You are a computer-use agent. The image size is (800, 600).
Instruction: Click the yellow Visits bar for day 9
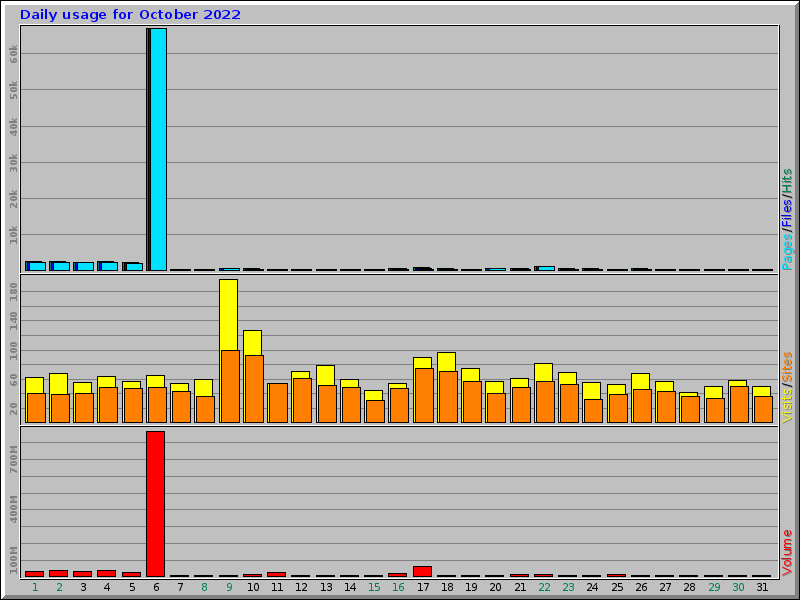[229, 315]
